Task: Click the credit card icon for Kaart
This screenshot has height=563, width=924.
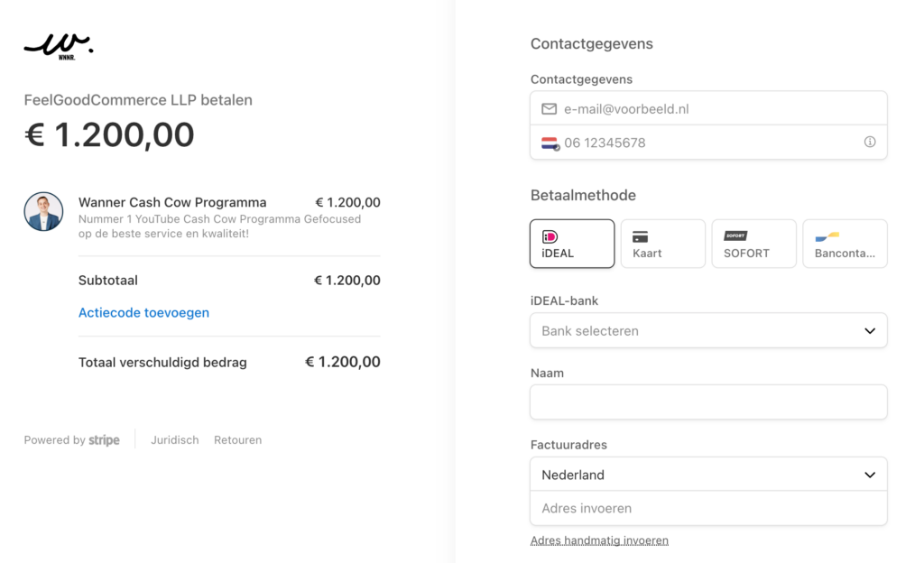Action: tap(640, 236)
